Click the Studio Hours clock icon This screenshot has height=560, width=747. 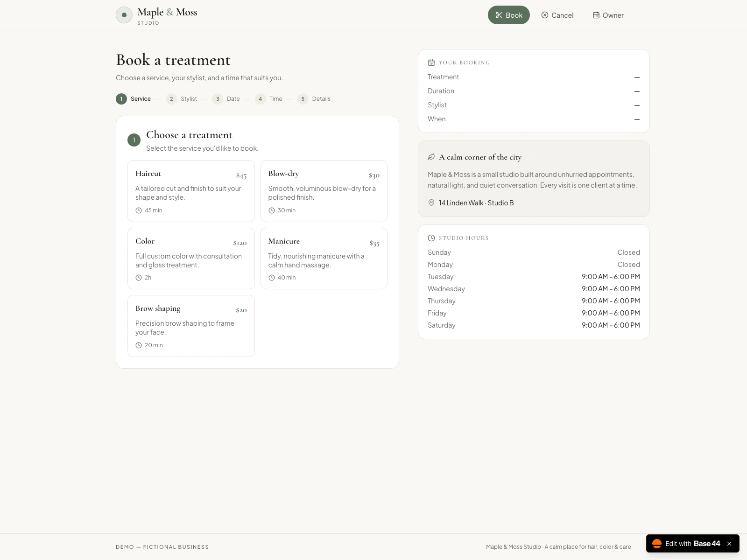pos(431,238)
